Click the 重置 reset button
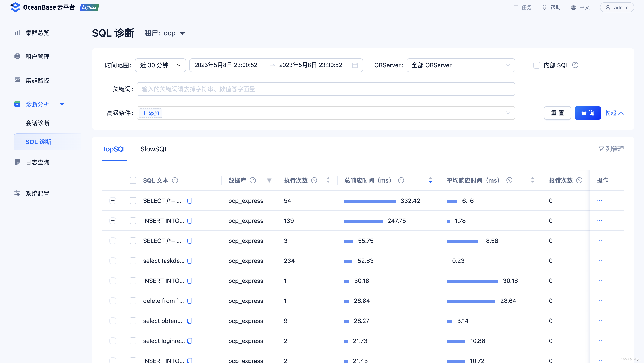Viewport: 644px width, 363px height. click(x=557, y=113)
